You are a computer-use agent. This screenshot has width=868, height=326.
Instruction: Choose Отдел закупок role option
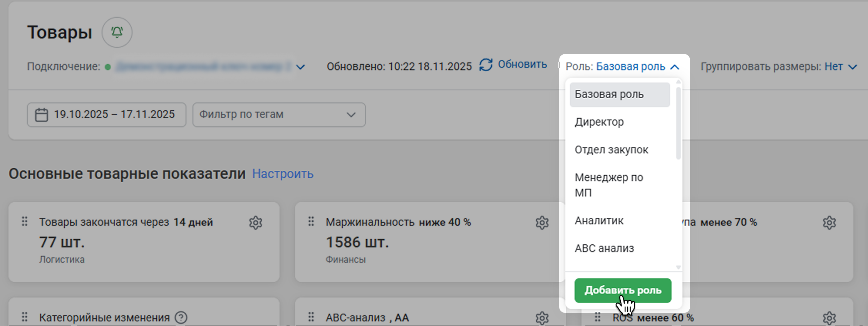point(611,150)
